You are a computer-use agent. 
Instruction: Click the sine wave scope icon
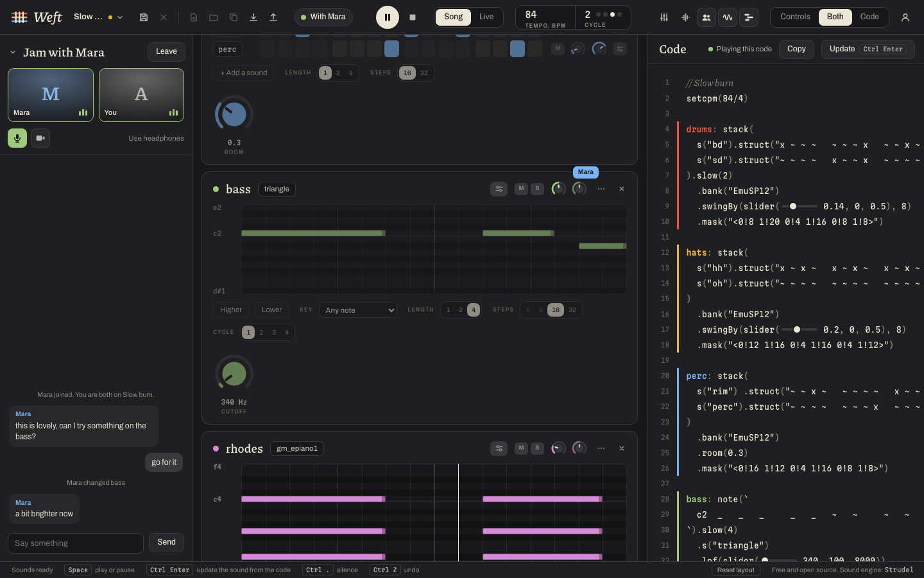[728, 17]
